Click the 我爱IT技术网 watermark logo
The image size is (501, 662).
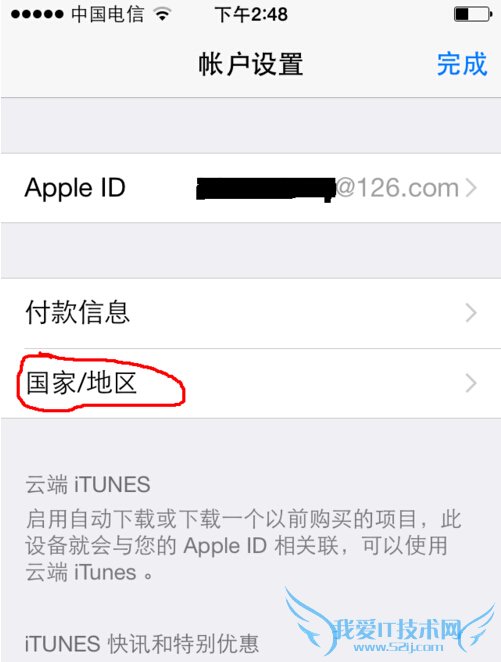coord(395,630)
